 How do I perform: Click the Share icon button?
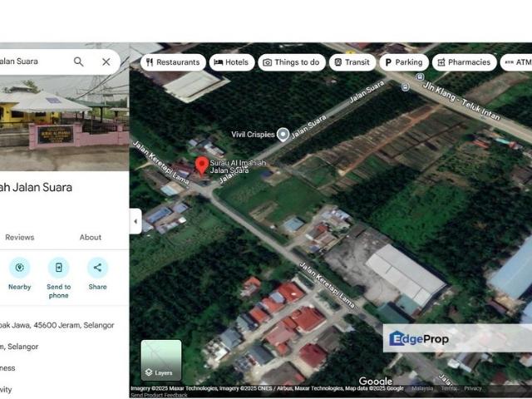click(97, 268)
